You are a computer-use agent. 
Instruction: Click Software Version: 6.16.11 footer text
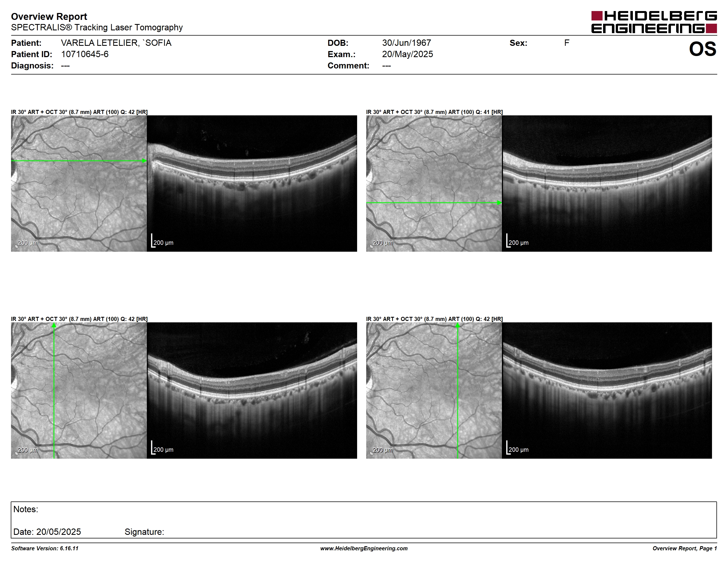(x=45, y=548)
